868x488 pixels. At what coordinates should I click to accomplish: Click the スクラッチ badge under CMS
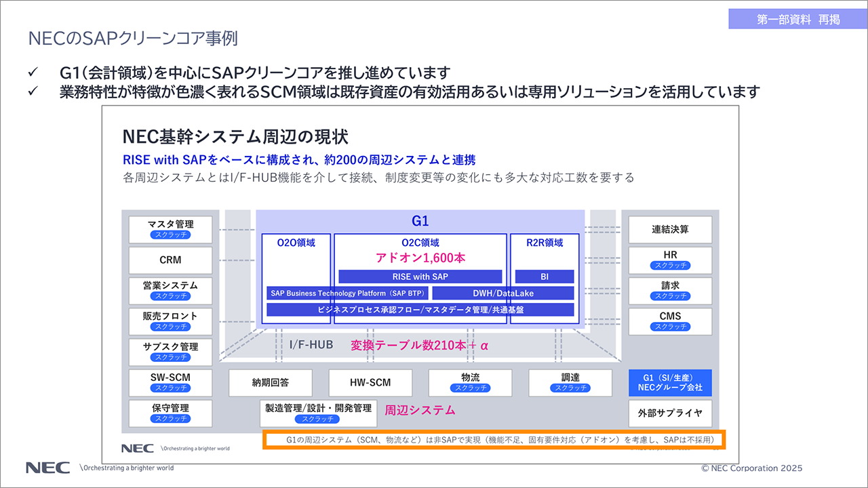tap(670, 327)
